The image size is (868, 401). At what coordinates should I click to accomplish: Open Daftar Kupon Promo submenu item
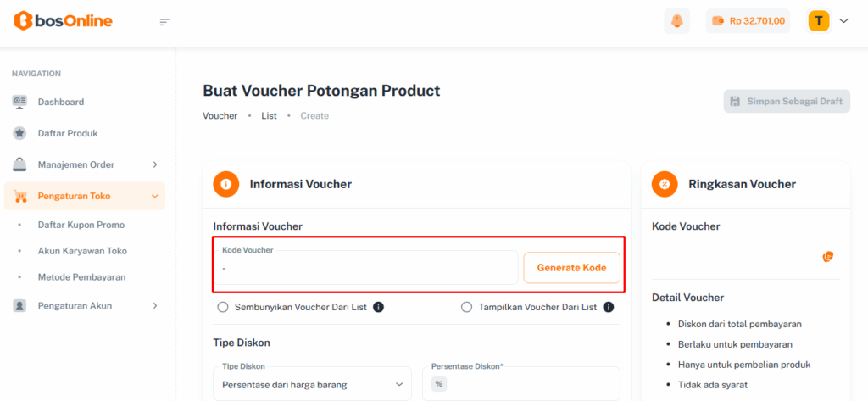pos(81,225)
